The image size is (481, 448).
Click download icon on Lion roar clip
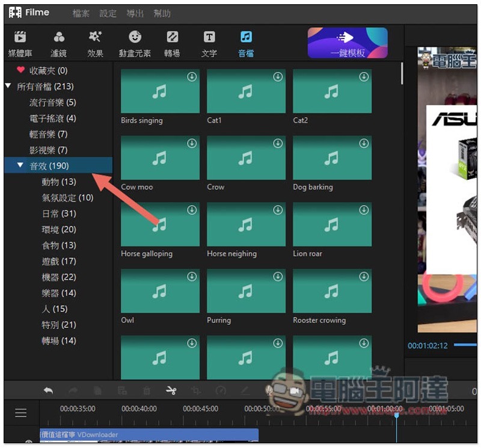click(x=364, y=210)
